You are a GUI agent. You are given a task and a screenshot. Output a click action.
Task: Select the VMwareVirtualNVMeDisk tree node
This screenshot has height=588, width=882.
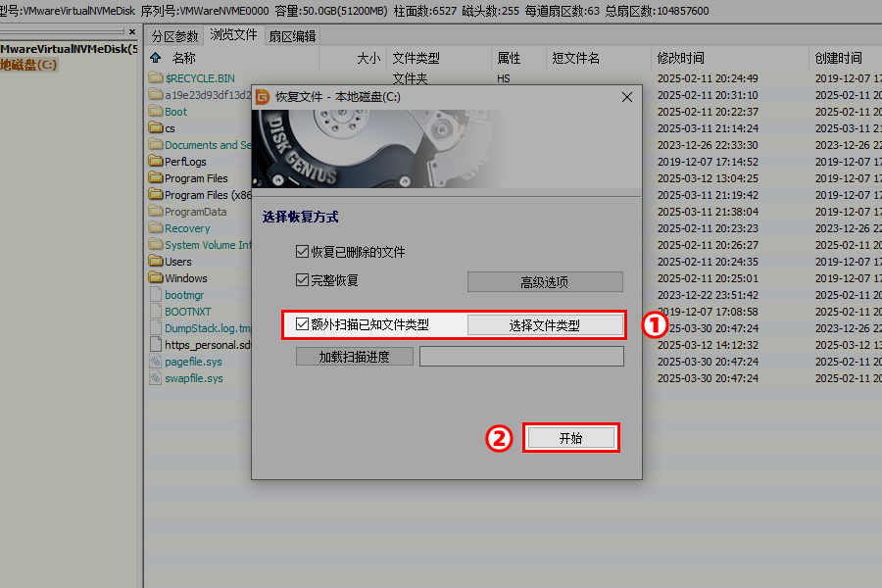pos(69,49)
